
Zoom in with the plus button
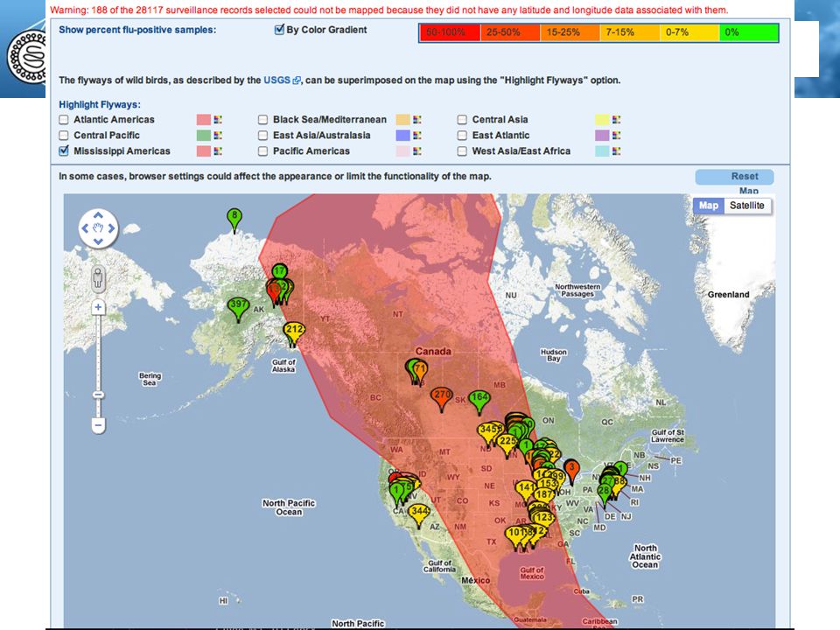98,307
